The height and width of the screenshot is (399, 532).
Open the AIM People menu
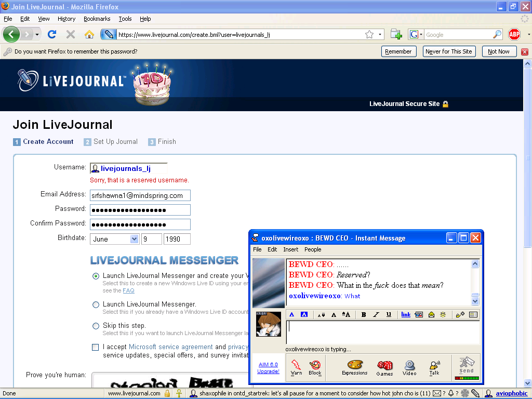[313, 249]
